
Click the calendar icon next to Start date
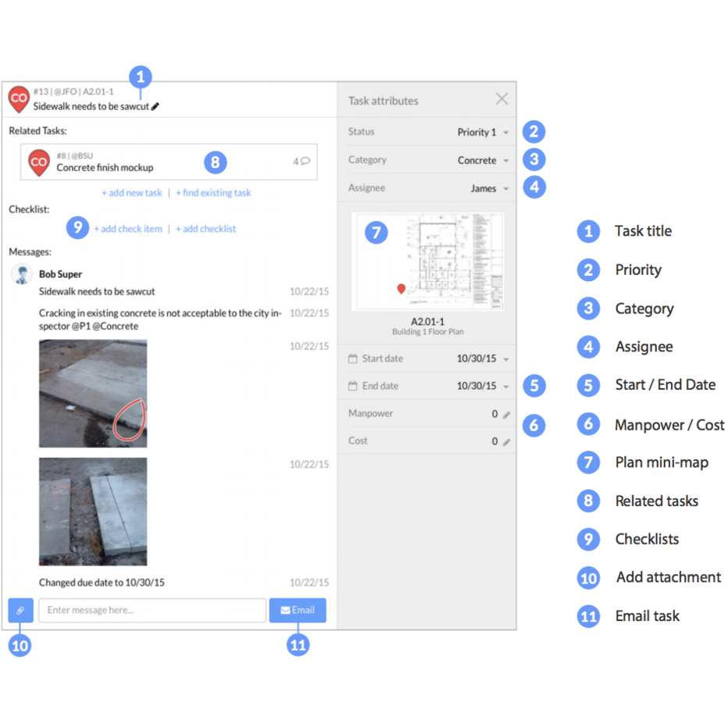pyautogui.click(x=353, y=359)
